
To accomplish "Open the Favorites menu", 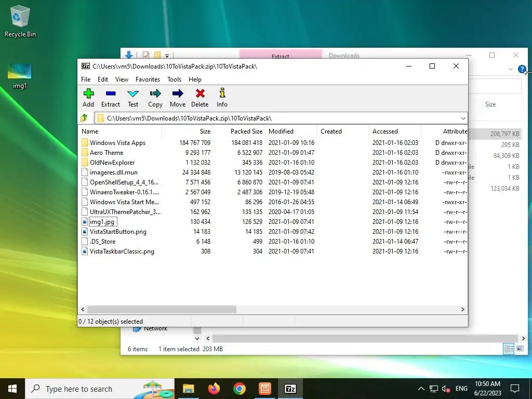I will [x=148, y=79].
